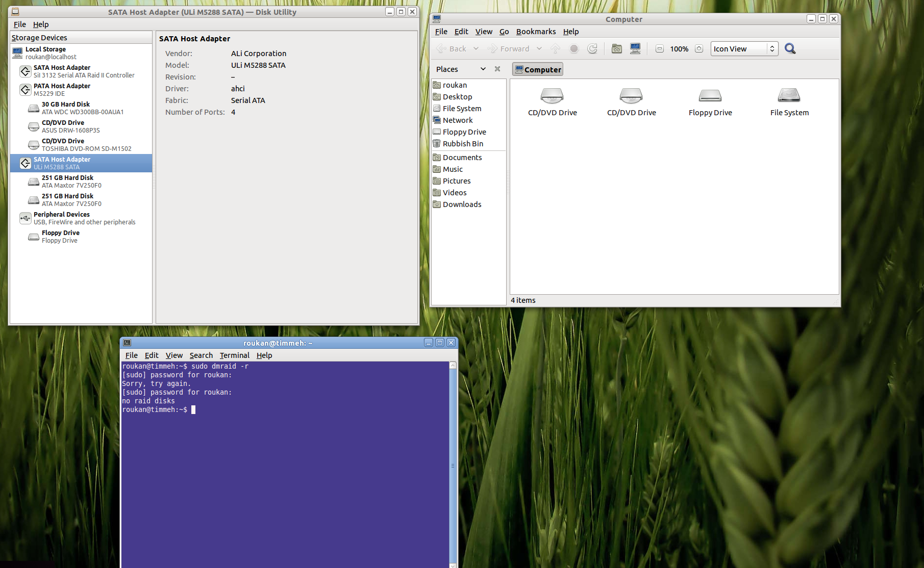Select the Sil 3132 SATA Host Adapter entry
The height and width of the screenshot is (568, 924).
tap(81, 71)
